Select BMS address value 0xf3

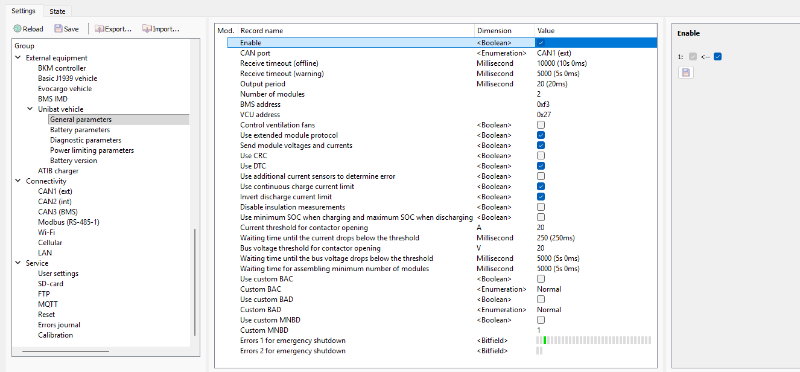click(x=542, y=104)
